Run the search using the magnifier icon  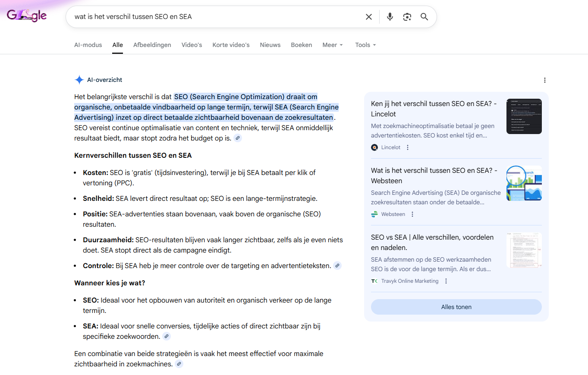[424, 16]
